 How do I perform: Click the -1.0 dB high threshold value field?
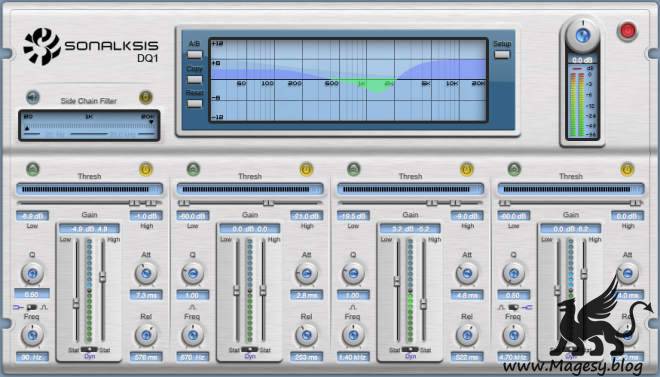pyautogui.click(x=146, y=216)
